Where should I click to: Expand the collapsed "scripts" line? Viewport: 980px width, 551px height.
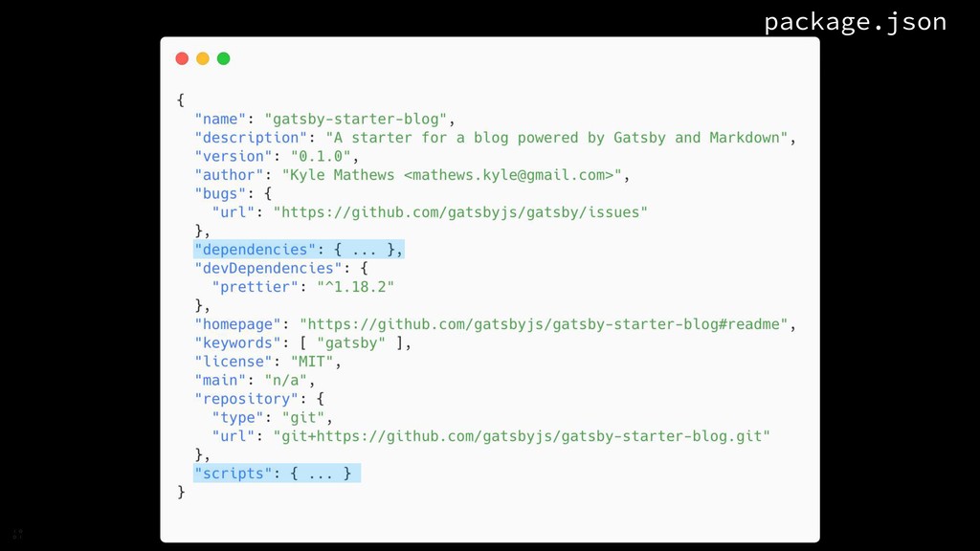click(x=277, y=474)
